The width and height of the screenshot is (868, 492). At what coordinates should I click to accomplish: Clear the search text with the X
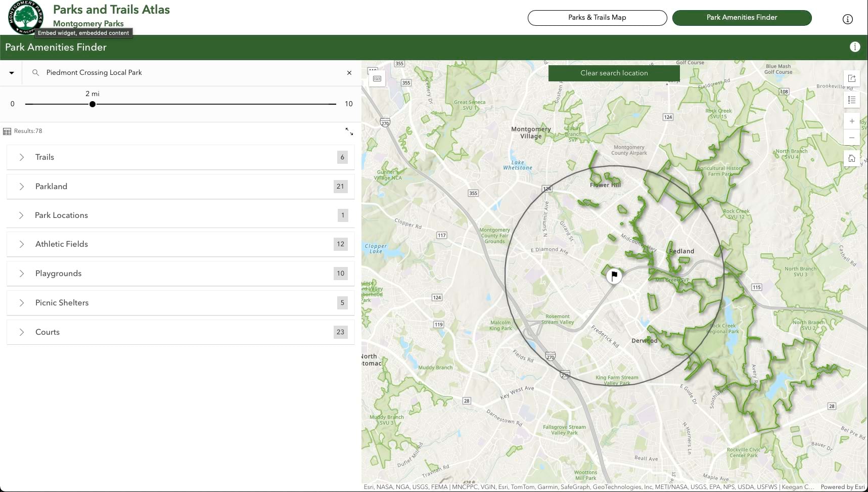[349, 72]
